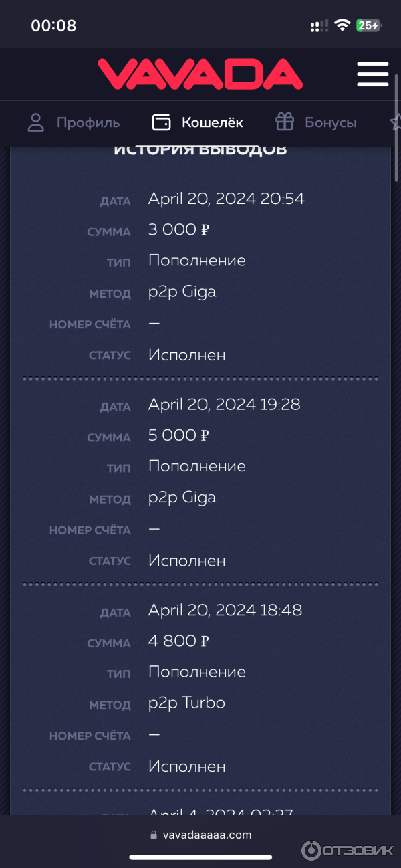The width and height of the screenshot is (401, 868).
Task: Select the April 20, 2024 19:28 entry
Action: [224, 405]
